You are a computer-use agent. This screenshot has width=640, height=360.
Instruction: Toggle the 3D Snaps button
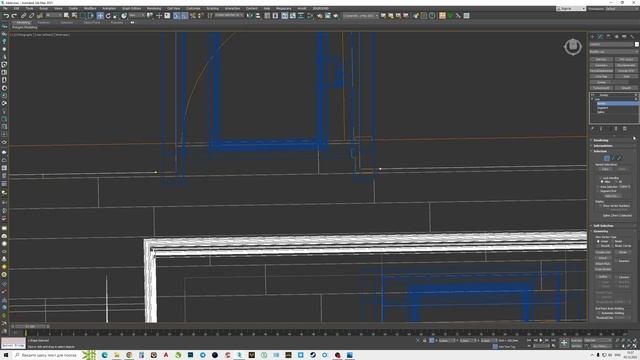pyautogui.click(x=177, y=16)
